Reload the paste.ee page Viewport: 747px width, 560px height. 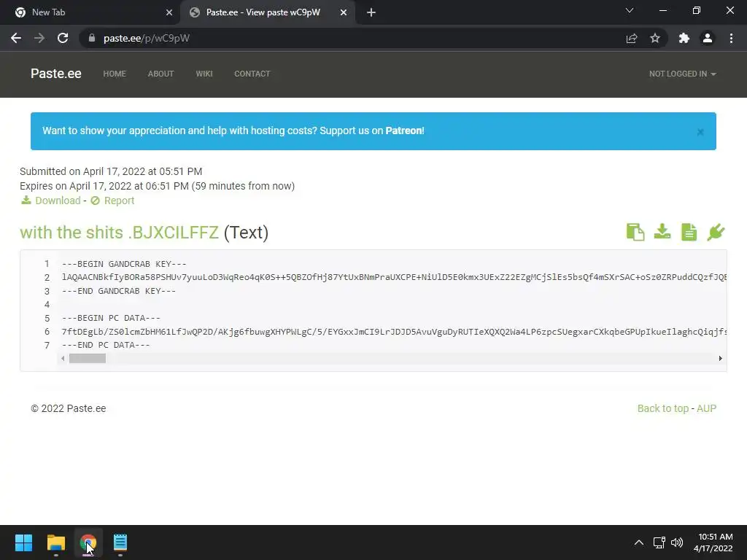(63, 38)
